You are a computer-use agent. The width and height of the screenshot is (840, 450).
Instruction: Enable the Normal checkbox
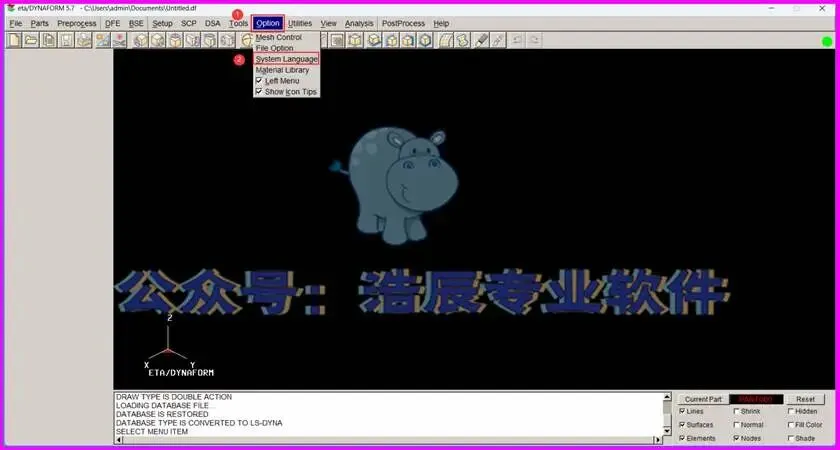[737, 424]
